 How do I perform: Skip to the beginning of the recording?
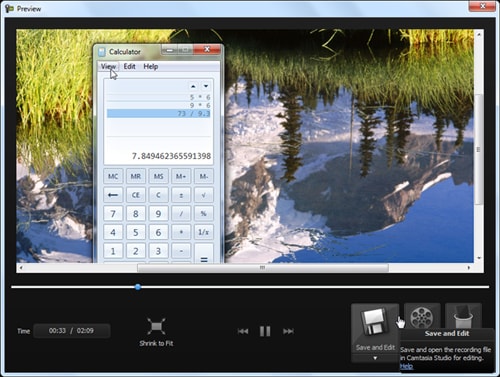click(x=243, y=331)
